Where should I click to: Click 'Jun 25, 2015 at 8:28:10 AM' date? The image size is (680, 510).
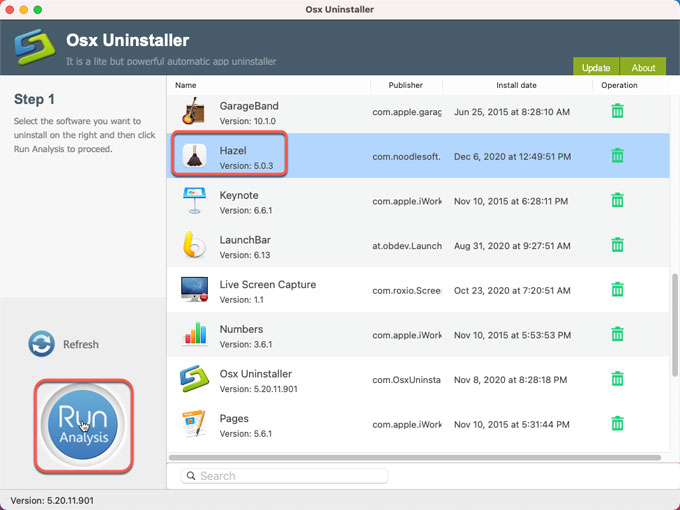pos(512,112)
